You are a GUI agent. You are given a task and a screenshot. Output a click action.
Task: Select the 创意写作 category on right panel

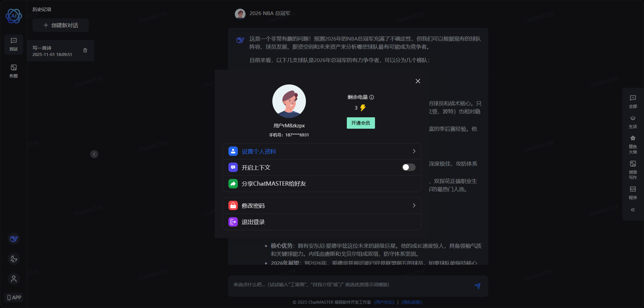point(633,170)
